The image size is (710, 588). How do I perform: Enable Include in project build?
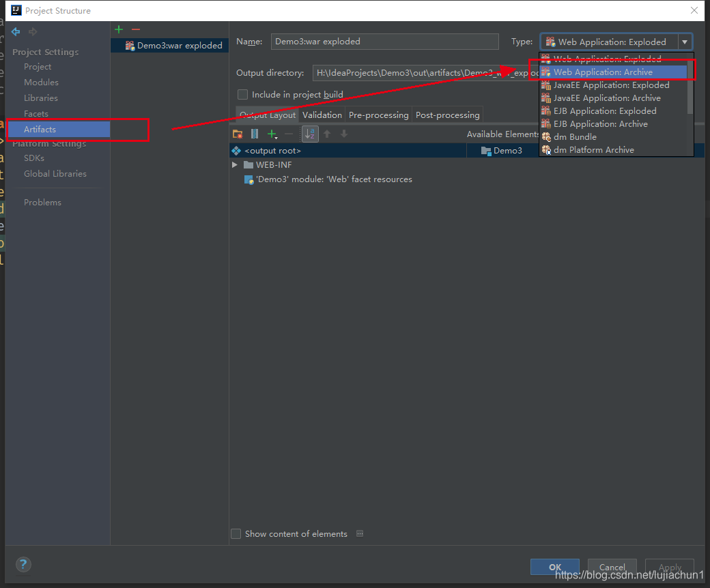pyautogui.click(x=243, y=95)
